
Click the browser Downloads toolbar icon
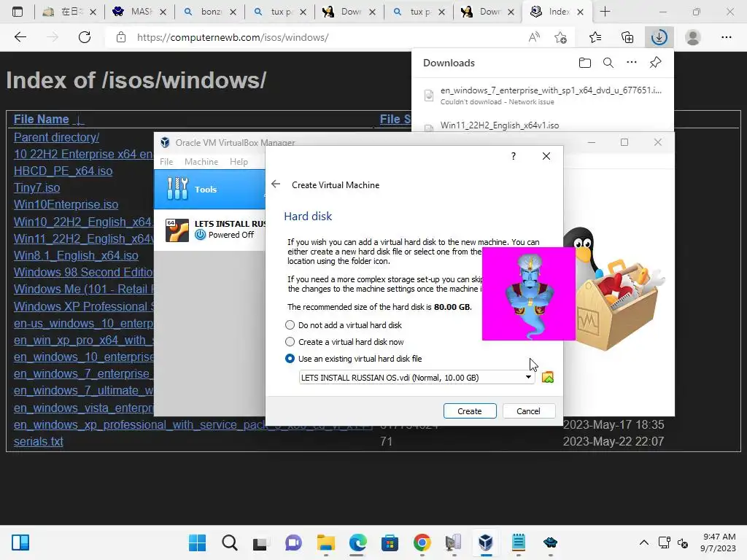pyautogui.click(x=659, y=37)
